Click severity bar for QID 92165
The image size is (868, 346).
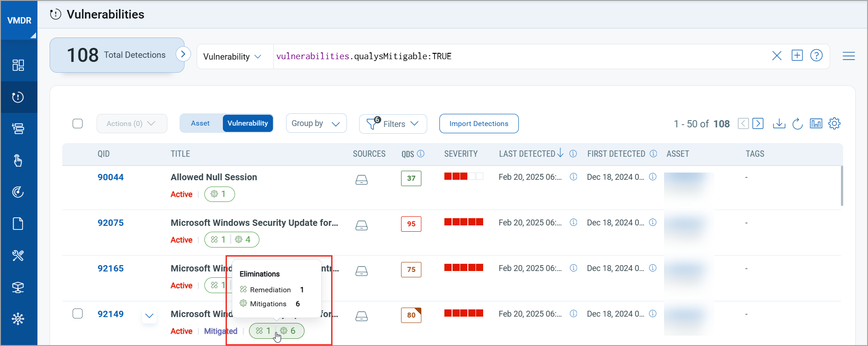[x=463, y=267]
